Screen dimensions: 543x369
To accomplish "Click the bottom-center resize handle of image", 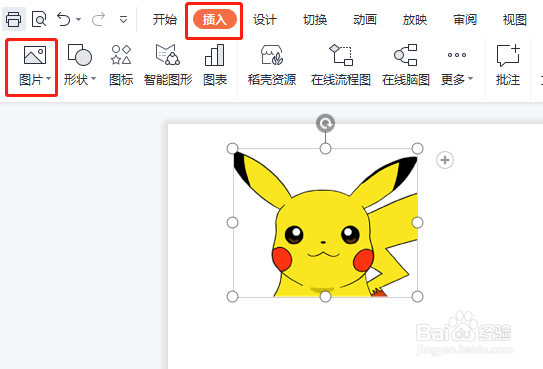I will pyautogui.click(x=325, y=297).
